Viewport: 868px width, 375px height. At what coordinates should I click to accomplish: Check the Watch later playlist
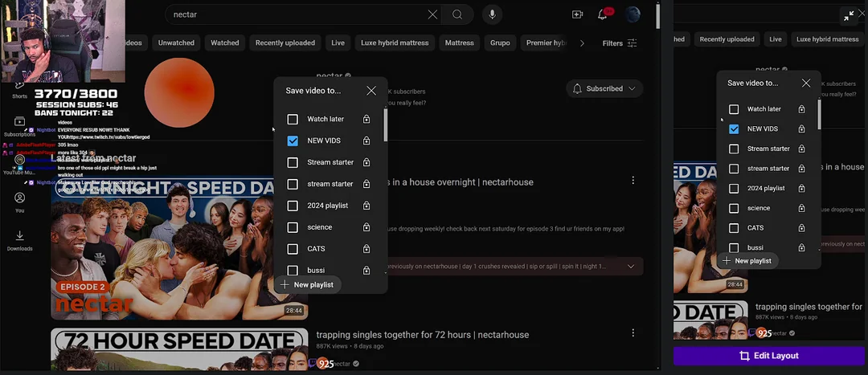point(293,119)
